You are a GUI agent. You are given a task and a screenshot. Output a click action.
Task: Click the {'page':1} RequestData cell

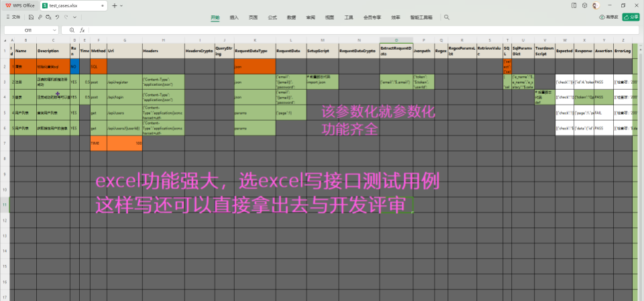coord(291,113)
